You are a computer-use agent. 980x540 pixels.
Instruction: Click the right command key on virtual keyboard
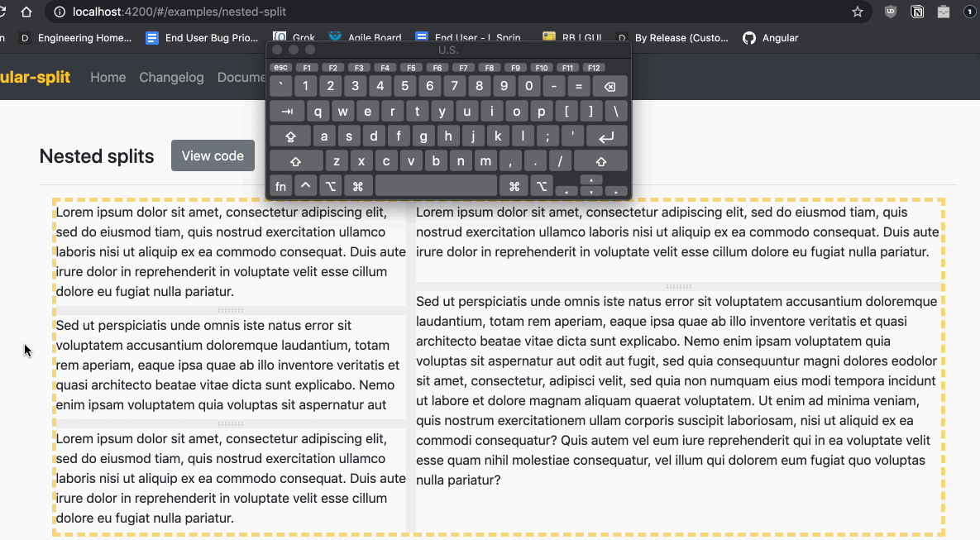[514, 186]
